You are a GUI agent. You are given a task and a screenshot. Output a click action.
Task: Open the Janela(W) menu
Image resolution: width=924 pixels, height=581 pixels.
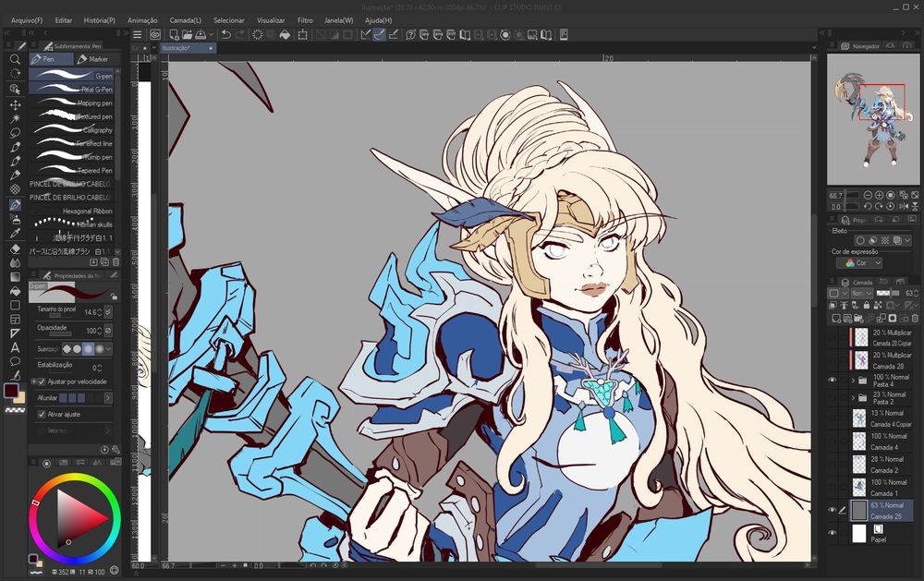(339, 20)
